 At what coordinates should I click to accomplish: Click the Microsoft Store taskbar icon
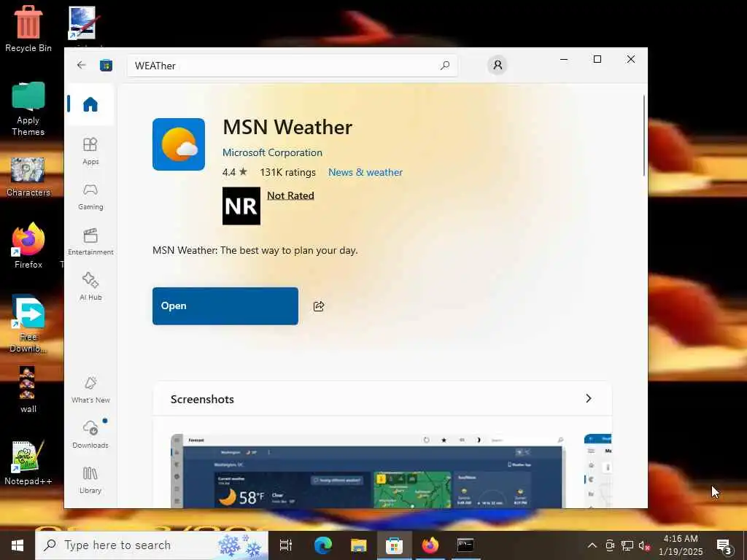click(x=394, y=545)
